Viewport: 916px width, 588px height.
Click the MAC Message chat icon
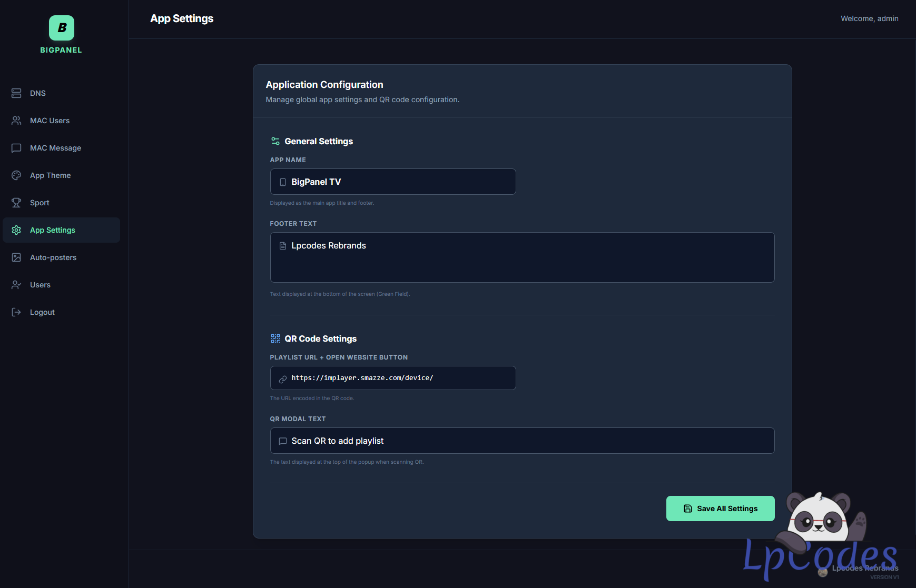click(16, 148)
